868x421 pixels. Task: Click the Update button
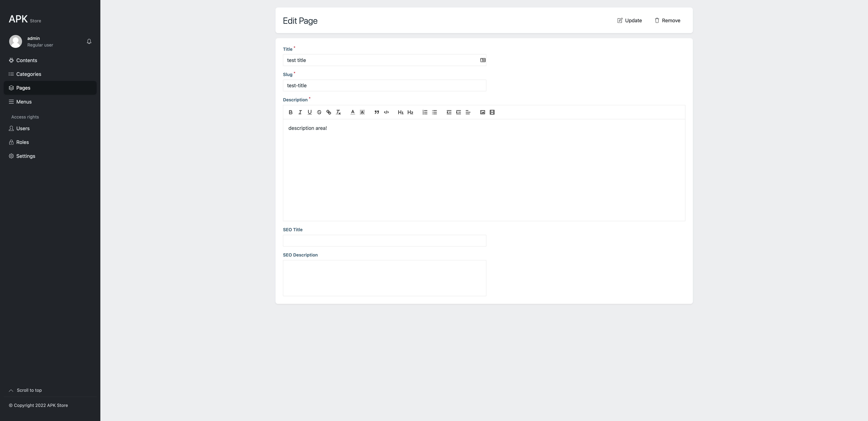pyautogui.click(x=629, y=21)
